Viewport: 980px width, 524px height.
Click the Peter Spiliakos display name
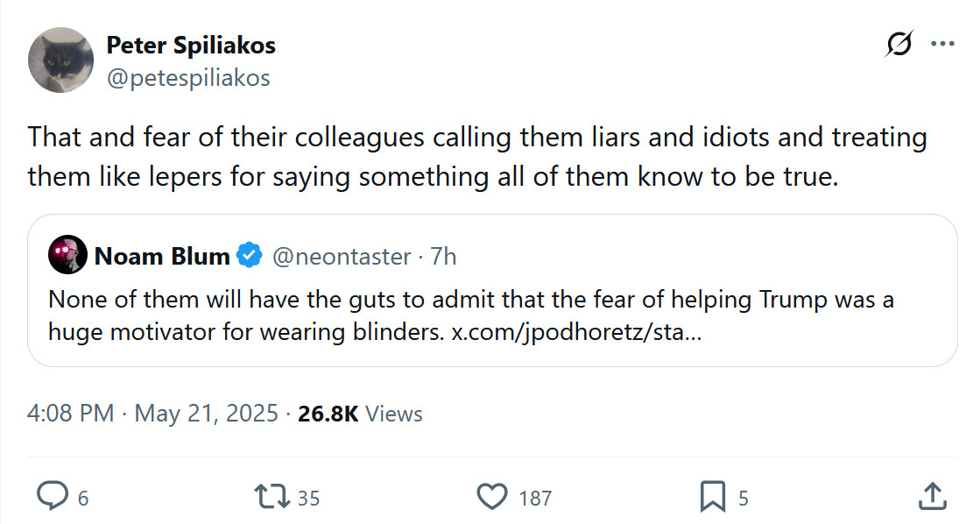(191, 45)
